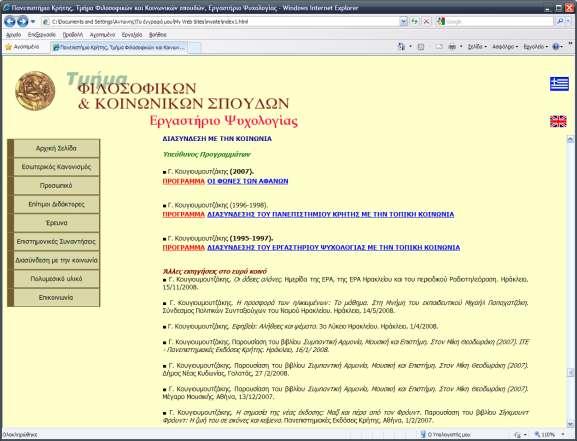Image resolution: width=577 pixels, height=441 pixels.
Task: Click the magnifier search button
Action: pos(560,22)
